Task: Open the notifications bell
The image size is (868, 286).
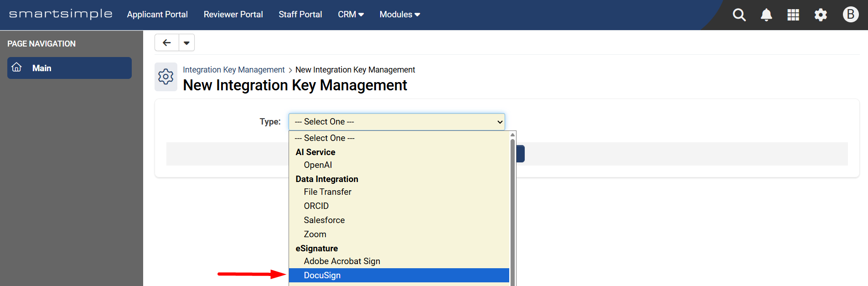Action: (x=766, y=15)
